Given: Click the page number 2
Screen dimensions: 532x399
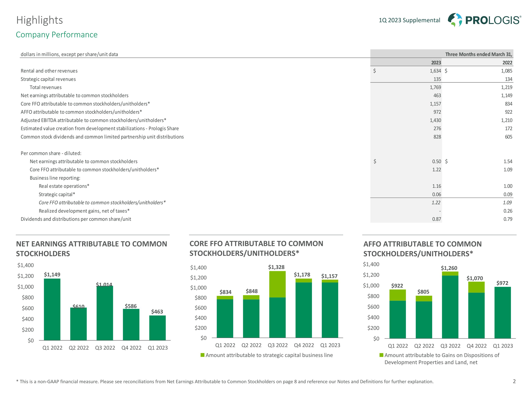Looking at the screenshot, I should tap(514, 381).
